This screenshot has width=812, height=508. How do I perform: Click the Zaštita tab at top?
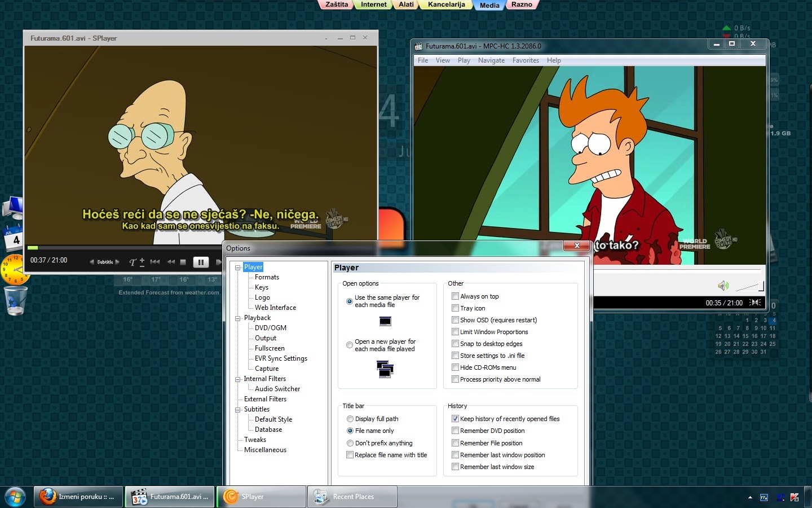[337, 5]
